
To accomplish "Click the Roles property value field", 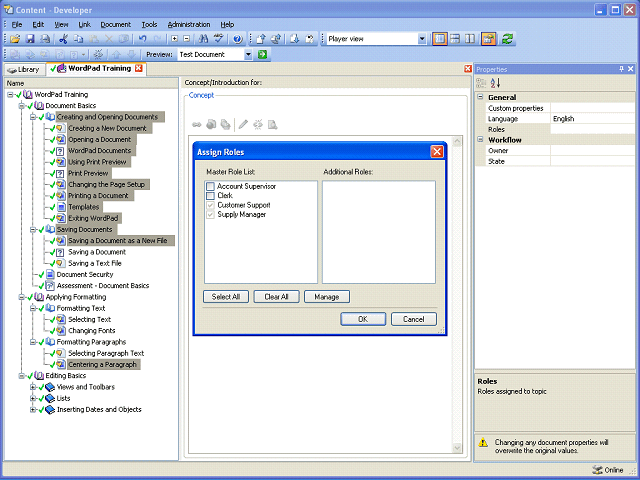I will click(592, 129).
